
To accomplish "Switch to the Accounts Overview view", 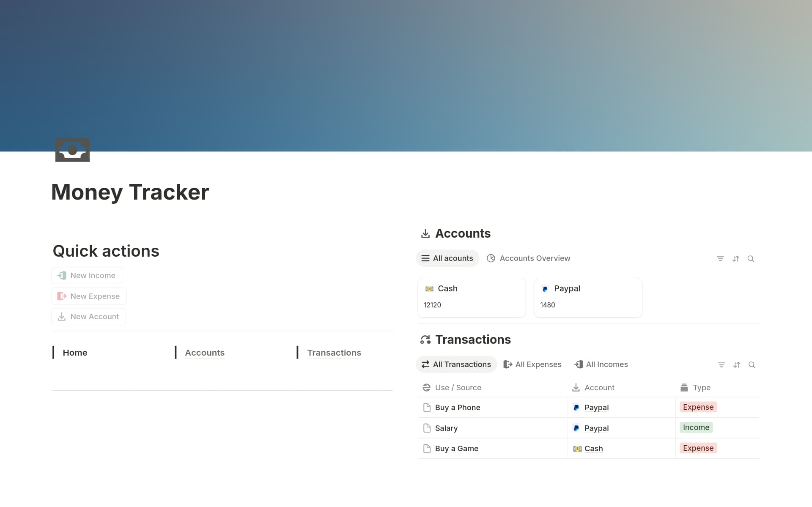I will (x=535, y=258).
